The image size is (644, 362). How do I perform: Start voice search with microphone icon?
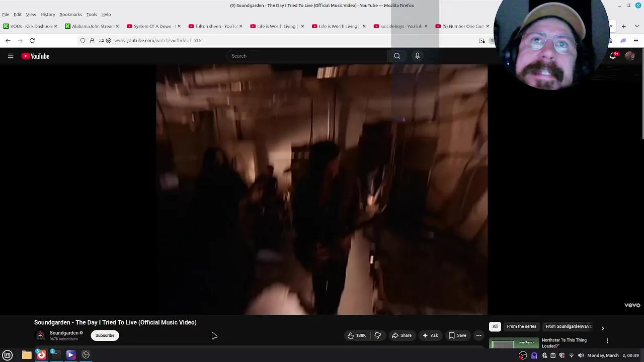point(417,56)
